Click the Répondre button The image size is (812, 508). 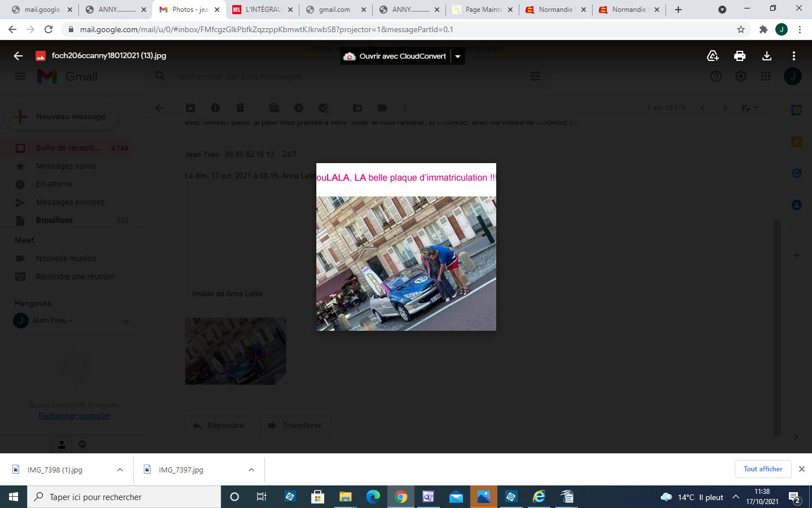[x=219, y=425]
